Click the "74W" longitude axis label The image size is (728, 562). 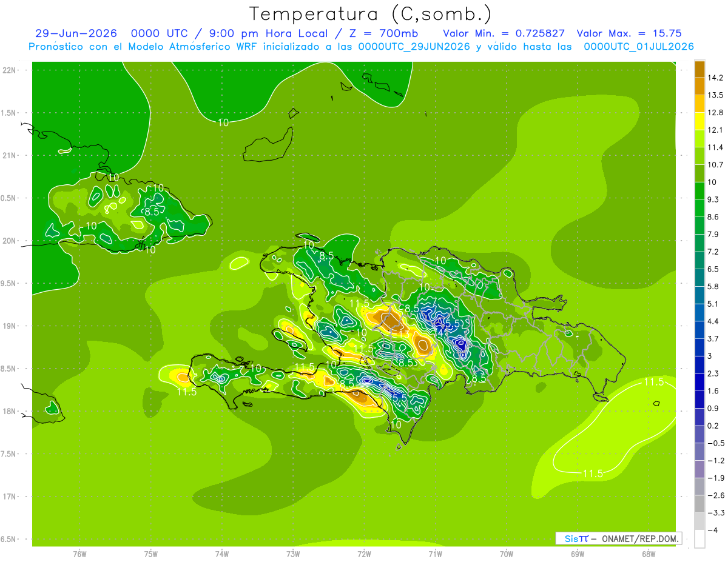222,554
